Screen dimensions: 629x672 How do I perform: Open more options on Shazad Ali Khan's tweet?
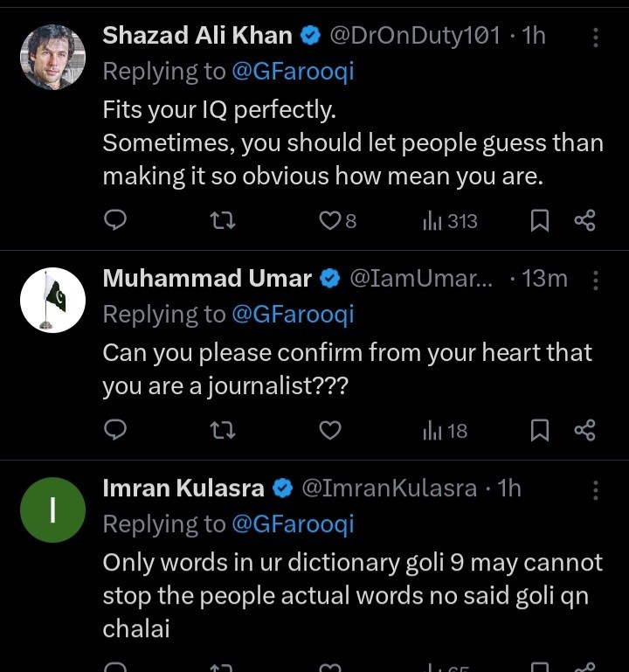point(596,36)
